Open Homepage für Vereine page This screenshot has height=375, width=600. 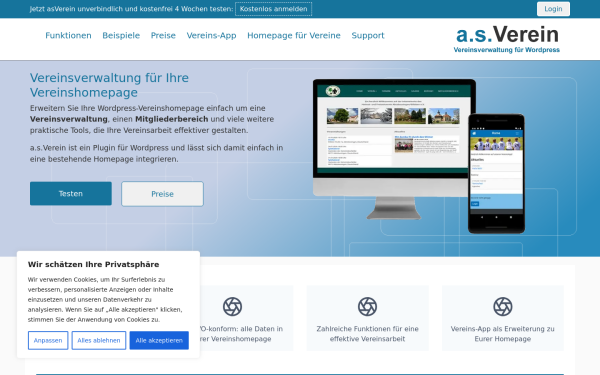pos(293,36)
